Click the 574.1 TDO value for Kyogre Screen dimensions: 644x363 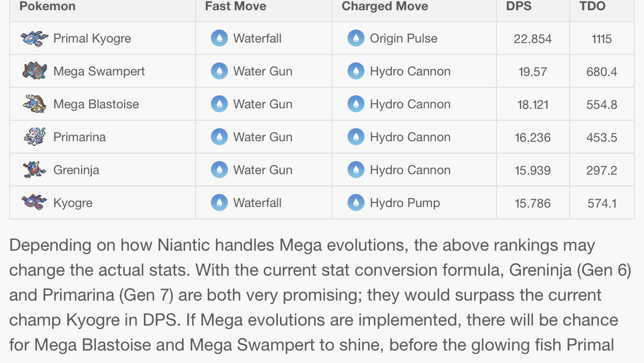[x=602, y=203]
